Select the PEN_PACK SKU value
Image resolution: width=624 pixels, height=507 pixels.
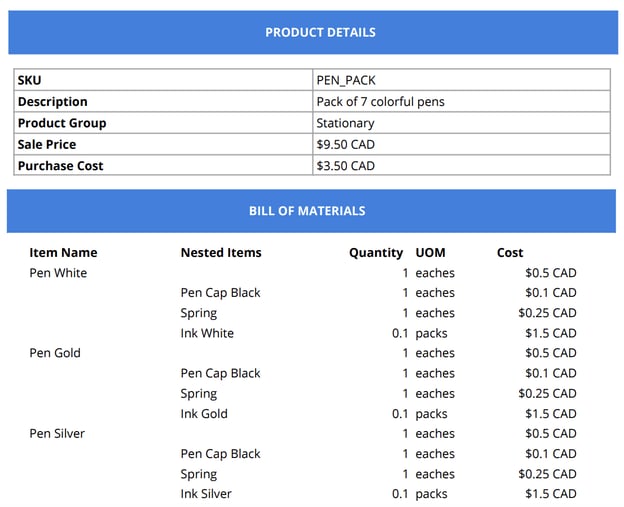pyautogui.click(x=346, y=80)
